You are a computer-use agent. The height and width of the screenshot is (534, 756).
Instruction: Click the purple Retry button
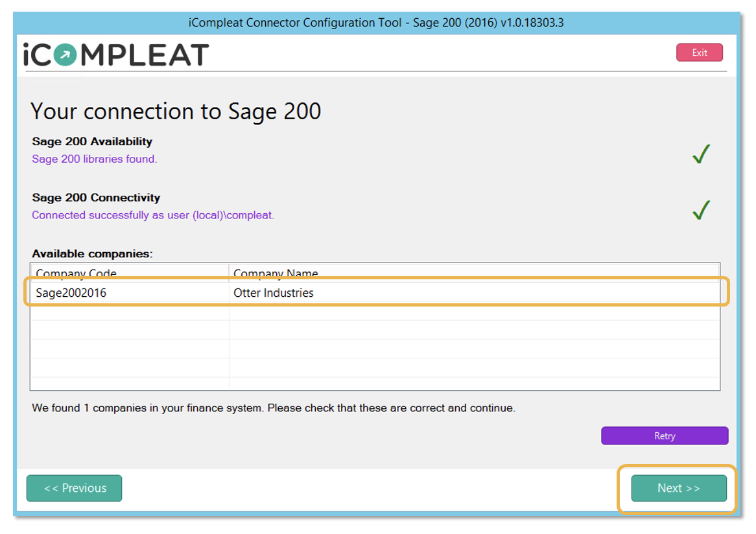pos(665,435)
